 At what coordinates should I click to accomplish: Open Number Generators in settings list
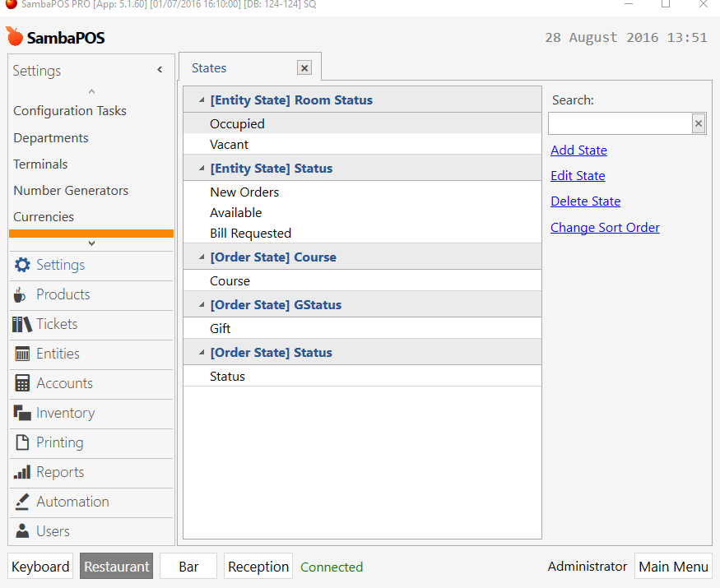tap(71, 191)
